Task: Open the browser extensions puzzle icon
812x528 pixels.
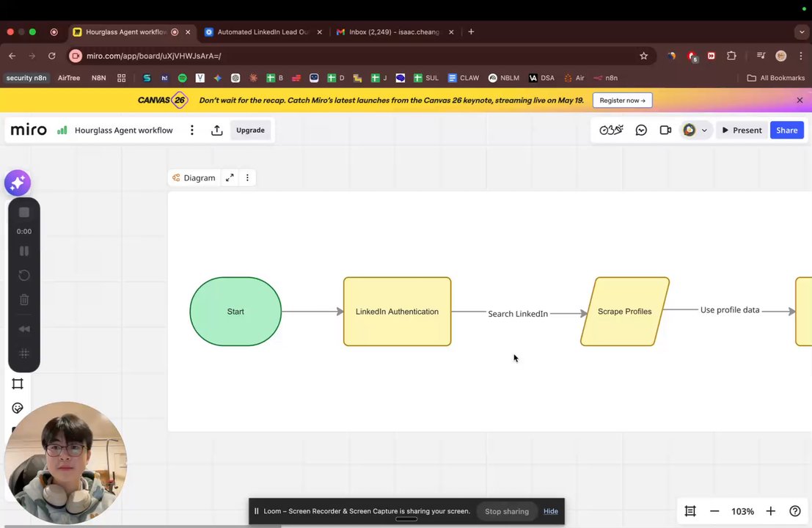Action: click(731, 56)
